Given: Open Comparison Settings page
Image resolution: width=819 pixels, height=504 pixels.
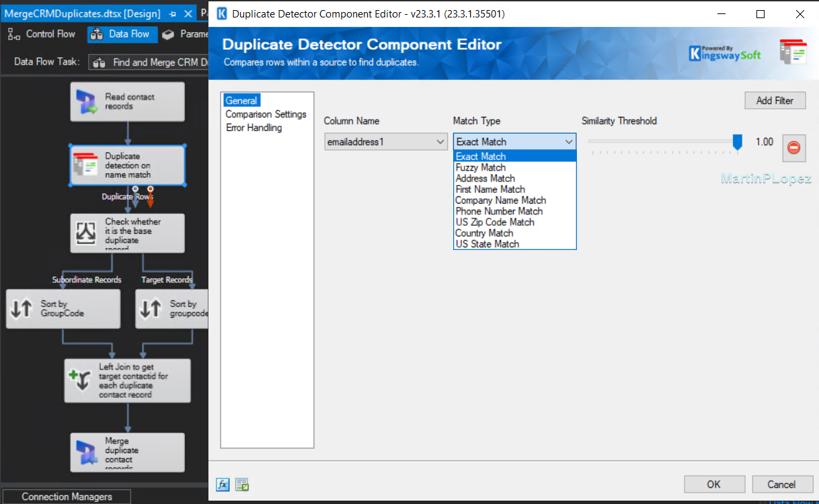Looking at the screenshot, I should [266, 114].
